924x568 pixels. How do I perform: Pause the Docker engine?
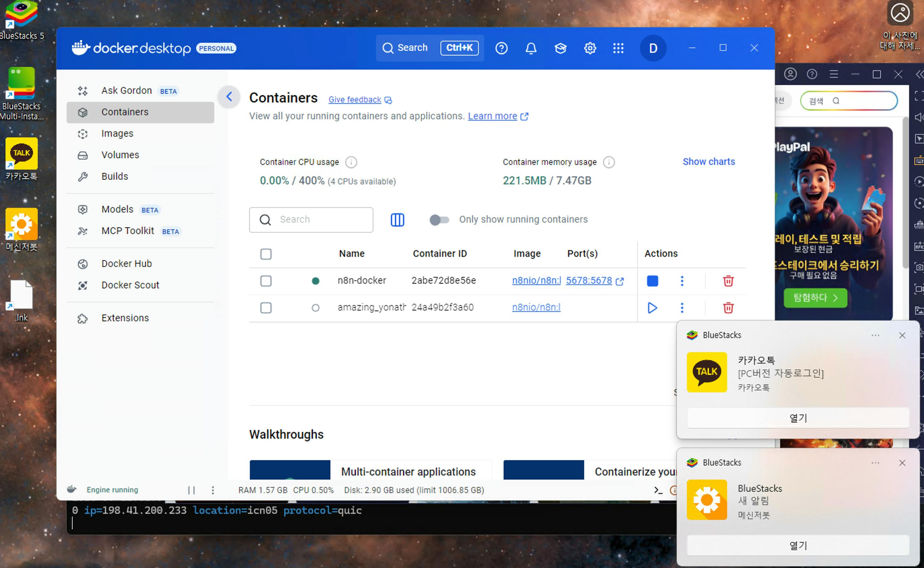(192, 490)
